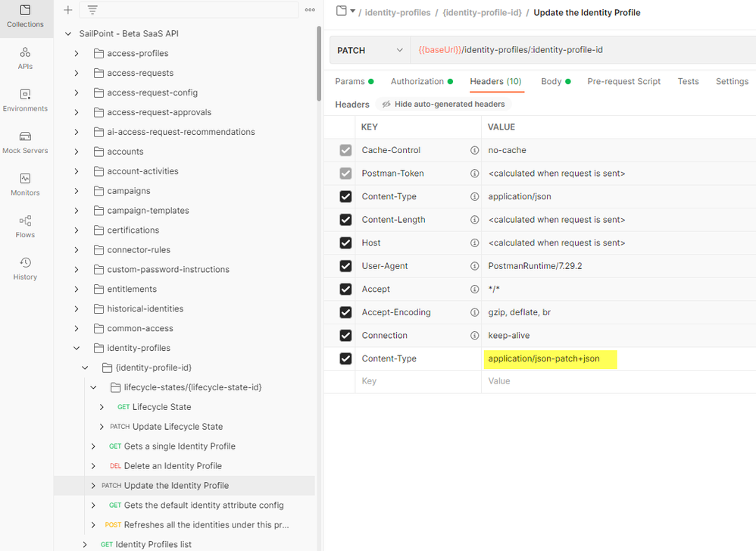Image resolution: width=756 pixels, height=551 pixels.
Task: Open the PATCH method dropdown
Action: (370, 50)
